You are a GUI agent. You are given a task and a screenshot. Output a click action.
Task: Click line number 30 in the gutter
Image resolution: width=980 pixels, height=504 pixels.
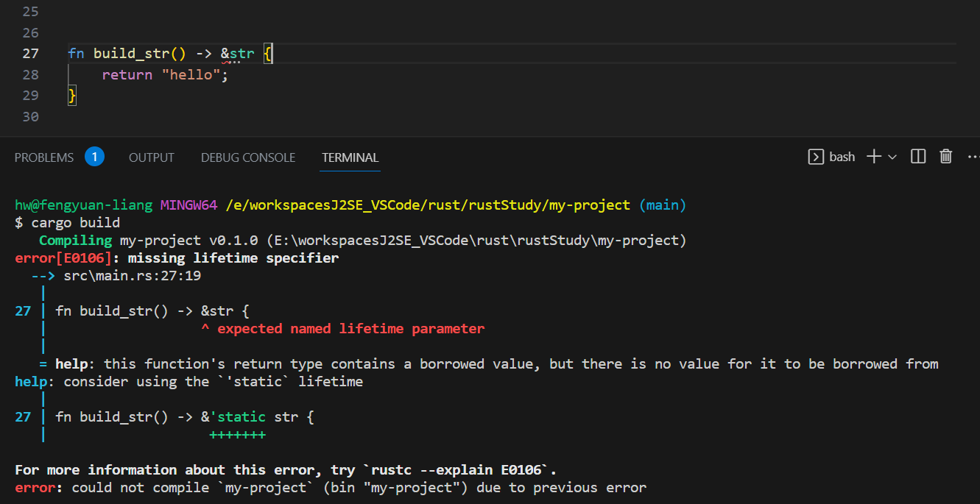(x=30, y=116)
